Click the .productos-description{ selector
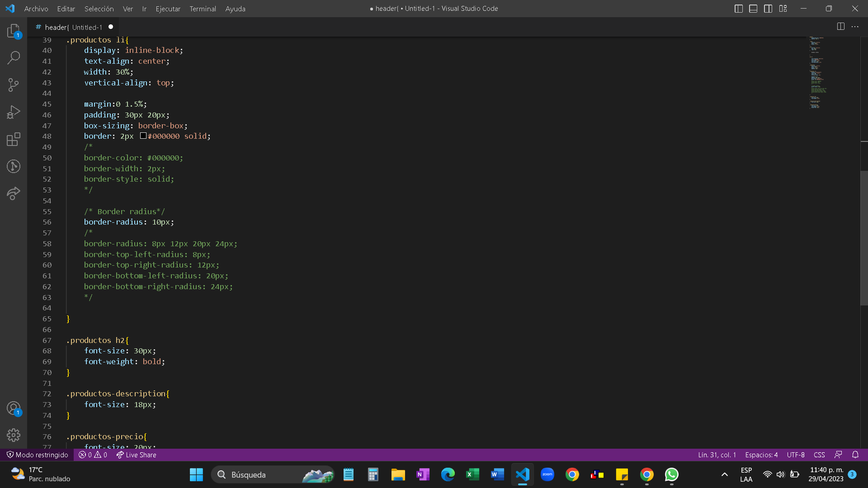Viewport: 868px width, 488px height. tap(118, 394)
